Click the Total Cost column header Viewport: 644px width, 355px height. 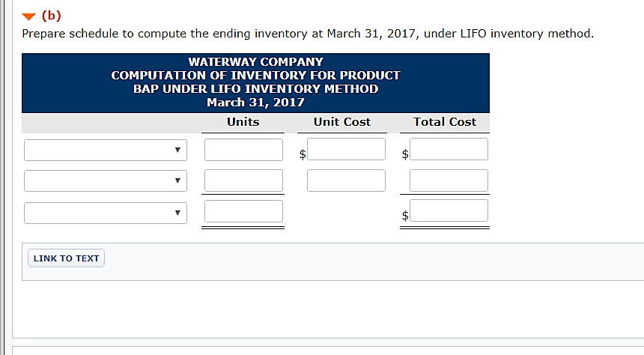pyautogui.click(x=445, y=122)
